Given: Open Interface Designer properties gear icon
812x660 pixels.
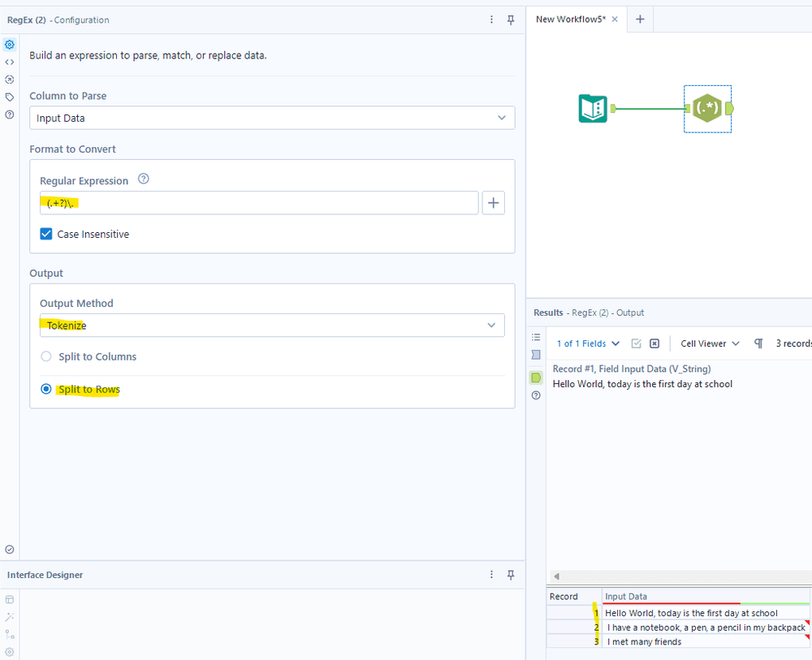Looking at the screenshot, I should 9,652.
